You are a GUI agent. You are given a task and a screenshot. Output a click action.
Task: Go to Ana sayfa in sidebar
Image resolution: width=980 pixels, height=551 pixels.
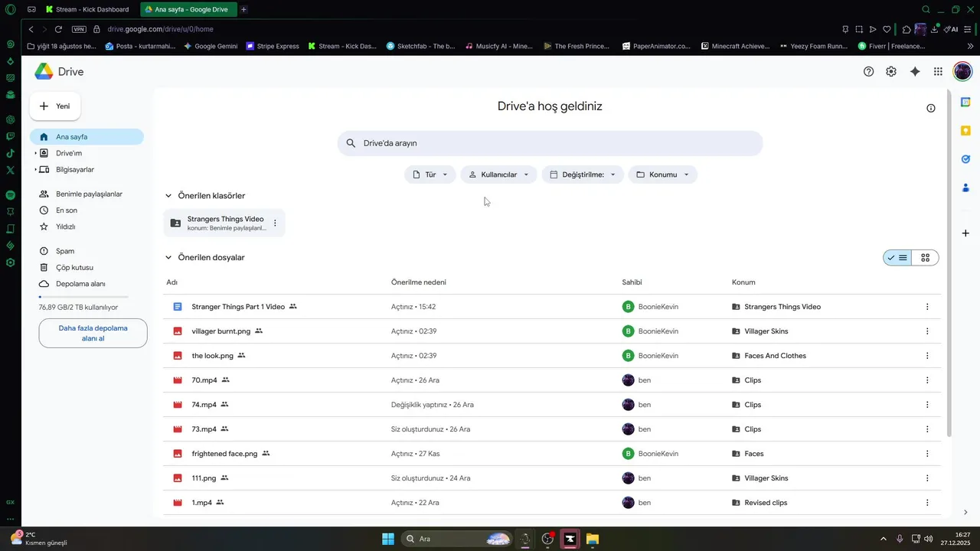pyautogui.click(x=87, y=137)
